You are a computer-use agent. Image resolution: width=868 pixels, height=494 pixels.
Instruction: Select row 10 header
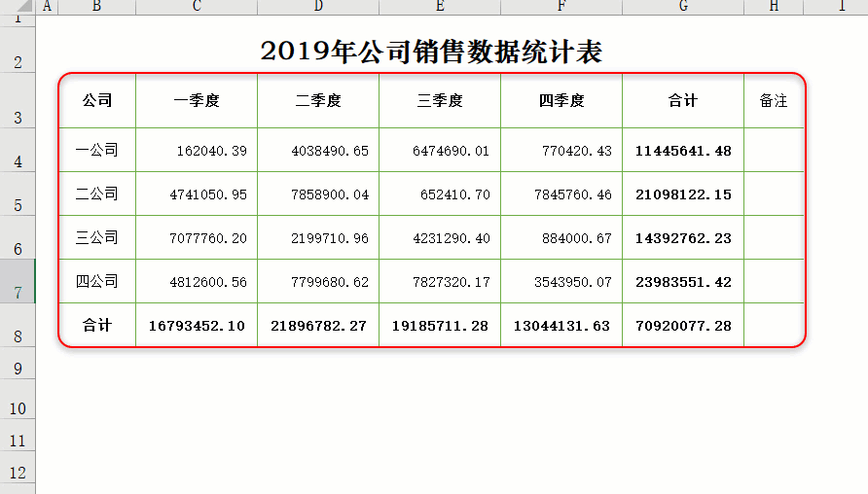click(x=18, y=400)
